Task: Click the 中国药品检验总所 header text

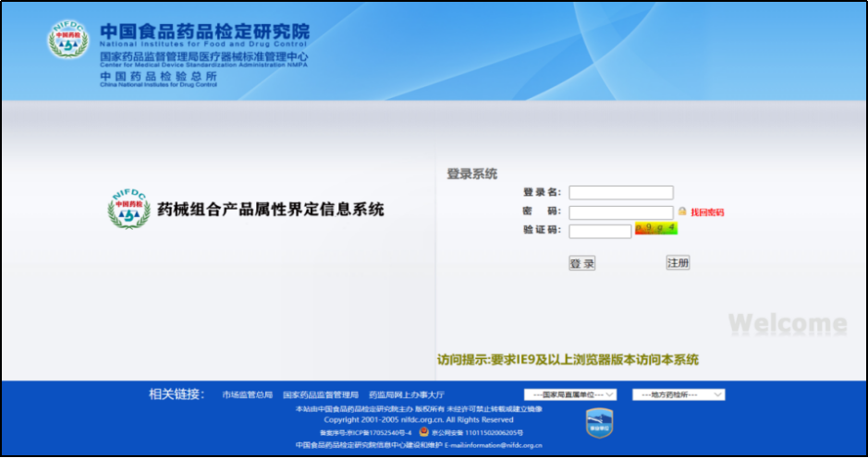Action: tap(158, 77)
